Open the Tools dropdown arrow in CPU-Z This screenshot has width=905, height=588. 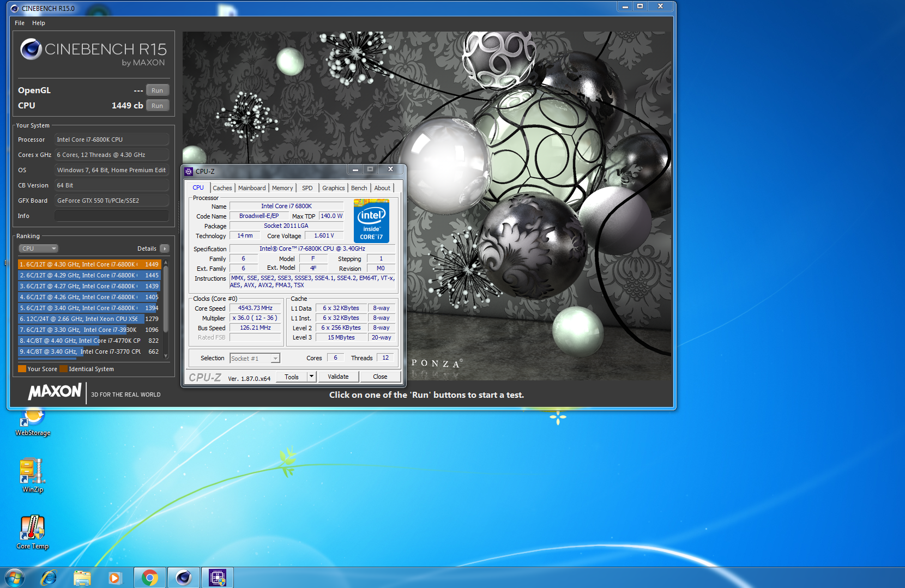pos(311,377)
